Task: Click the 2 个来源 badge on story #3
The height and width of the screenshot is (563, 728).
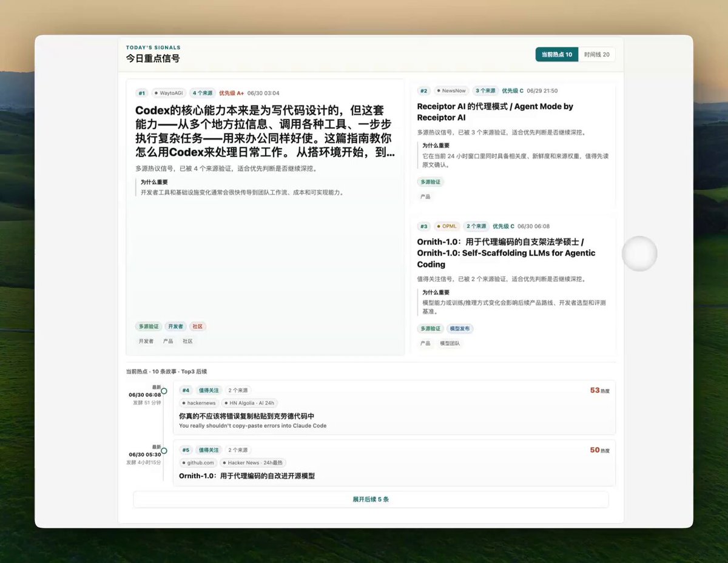Action: [476, 226]
